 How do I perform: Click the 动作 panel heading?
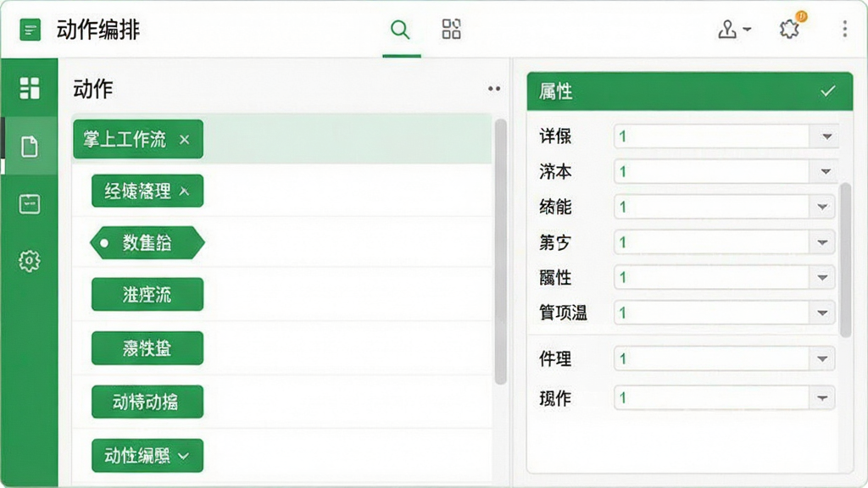coord(93,88)
